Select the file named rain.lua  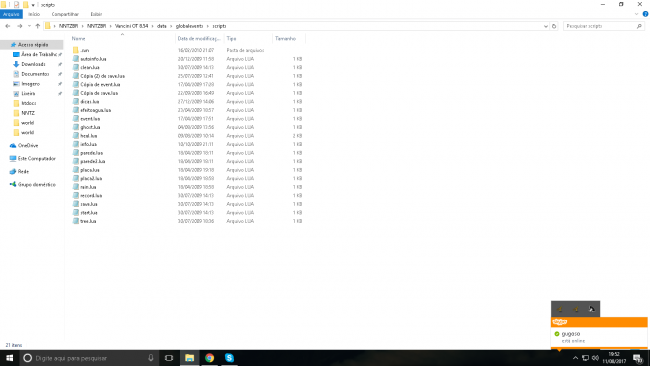pos(88,187)
